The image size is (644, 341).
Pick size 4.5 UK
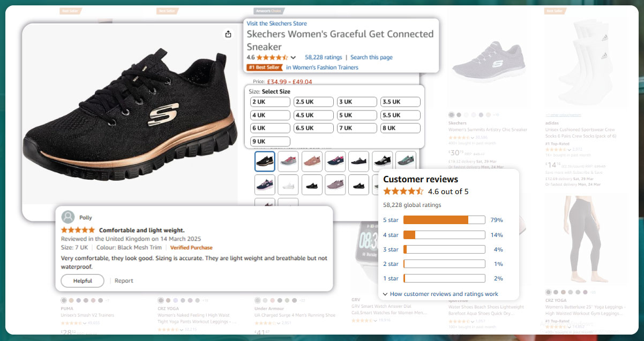point(313,115)
